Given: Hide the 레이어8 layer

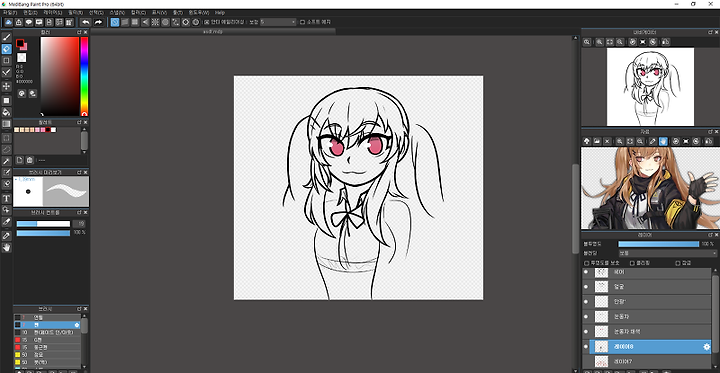Looking at the screenshot, I should click(x=585, y=347).
